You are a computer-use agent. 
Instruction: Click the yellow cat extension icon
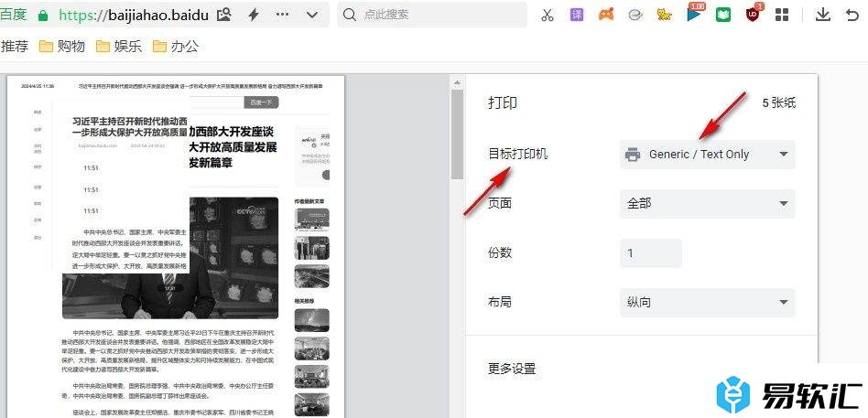pyautogui.click(x=665, y=15)
